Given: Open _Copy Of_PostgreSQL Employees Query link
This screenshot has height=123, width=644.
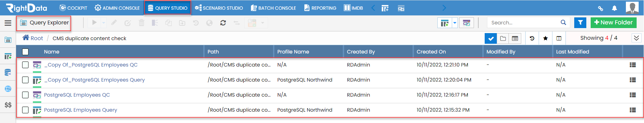Looking at the screenshot, I should coord(95,80).
